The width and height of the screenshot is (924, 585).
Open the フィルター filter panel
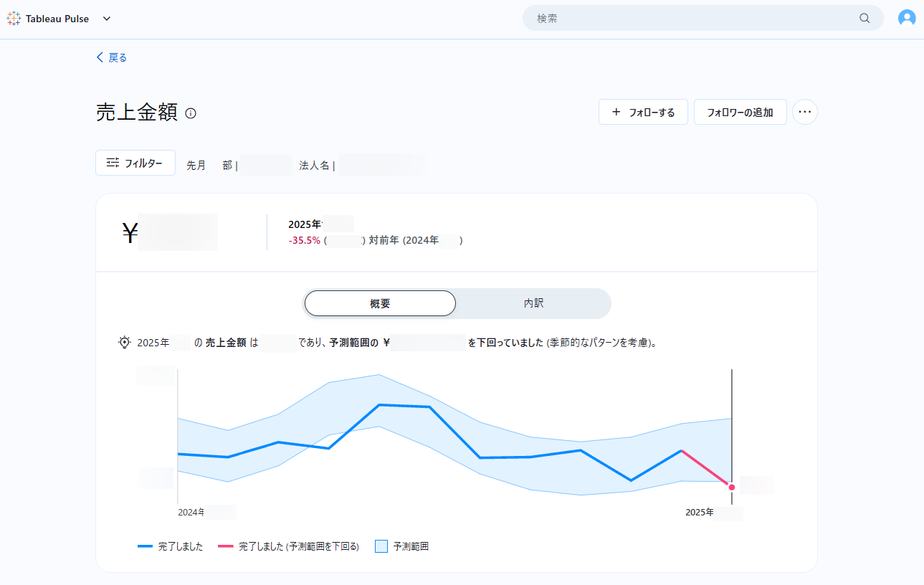coord(135,163)
